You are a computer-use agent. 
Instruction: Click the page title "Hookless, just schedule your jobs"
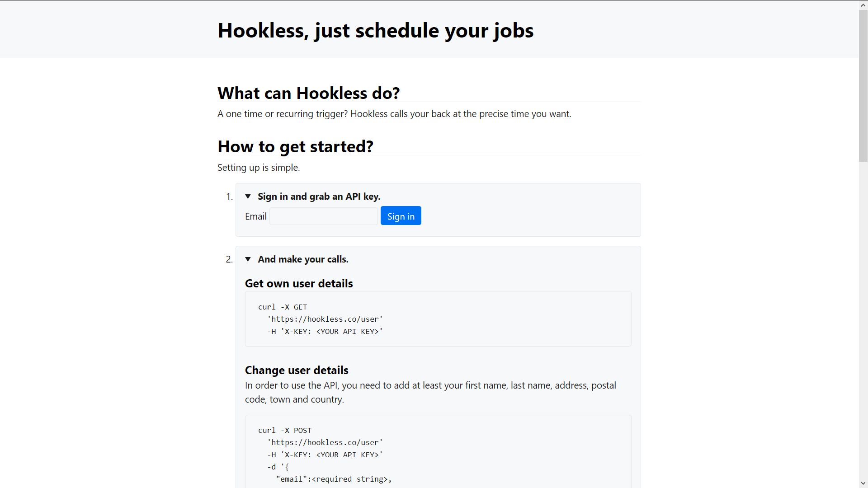click(375, 30)
